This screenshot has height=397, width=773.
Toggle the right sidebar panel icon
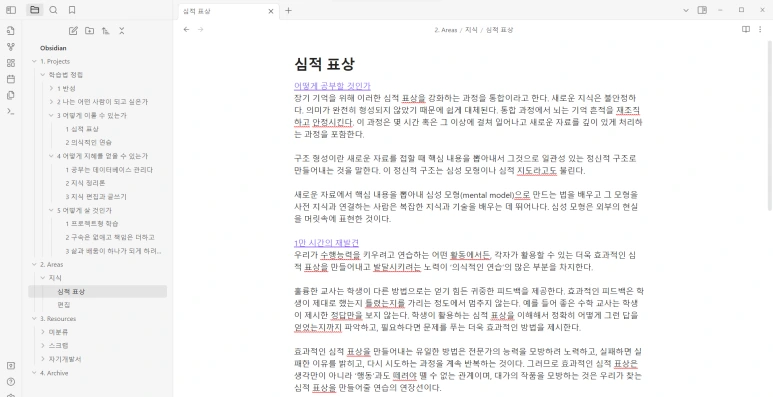[702, 10]
